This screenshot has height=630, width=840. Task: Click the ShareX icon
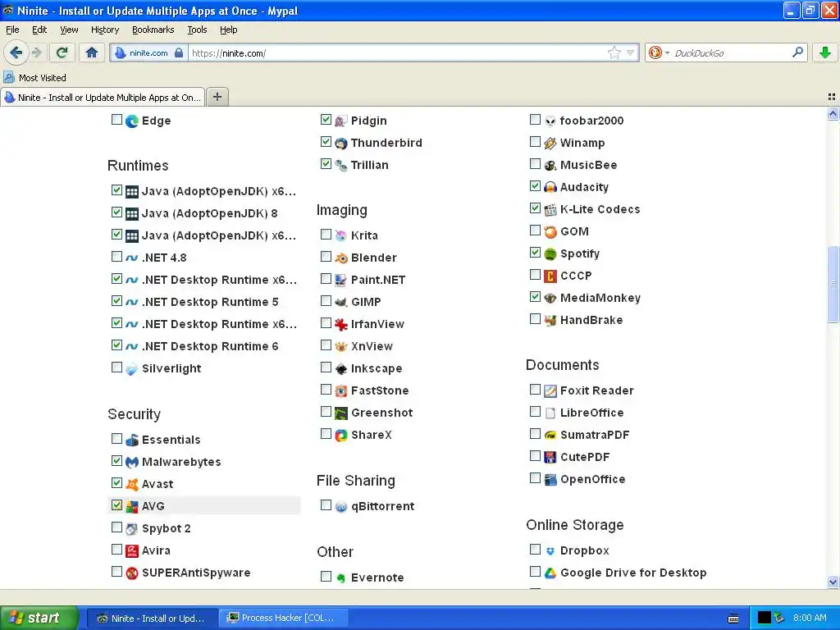pos(340,435)
